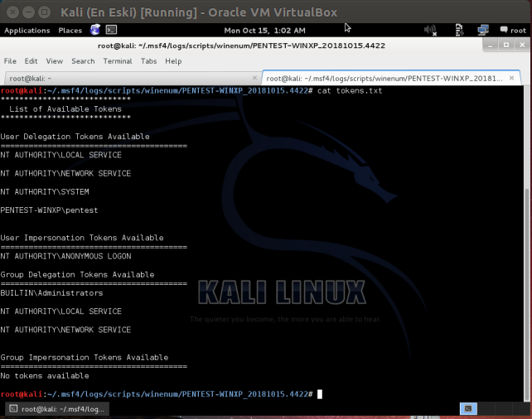Viewport: 532px width, 419px height.
Task: Open the Applications menu
Action: (x=27, y=31)
